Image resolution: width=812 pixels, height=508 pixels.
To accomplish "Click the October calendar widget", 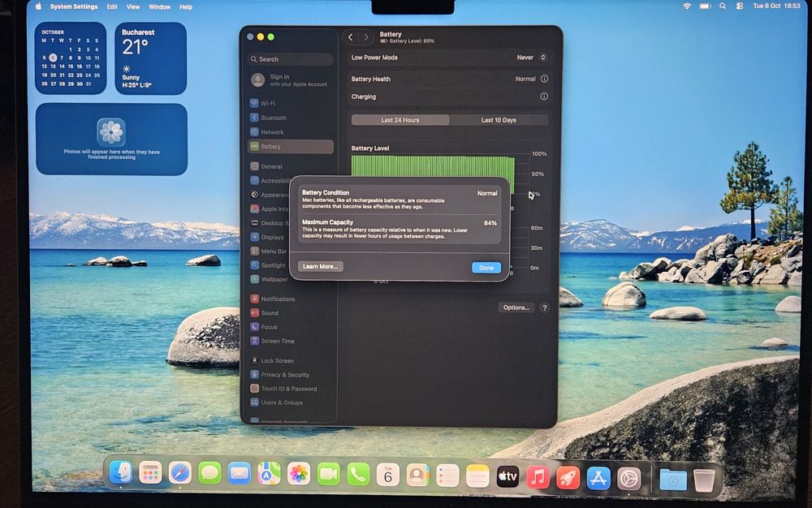I will pyautogui.click(x=71, y=58).
